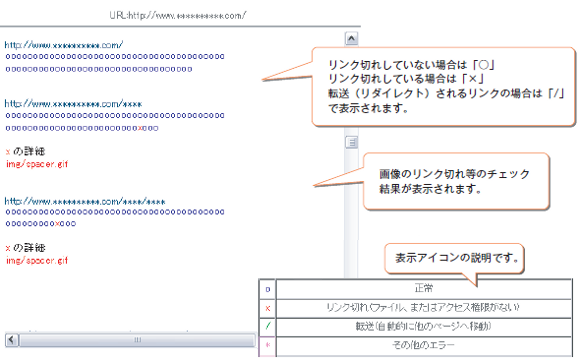
Task: Click the red x in third result row
Action: (58, 223)
